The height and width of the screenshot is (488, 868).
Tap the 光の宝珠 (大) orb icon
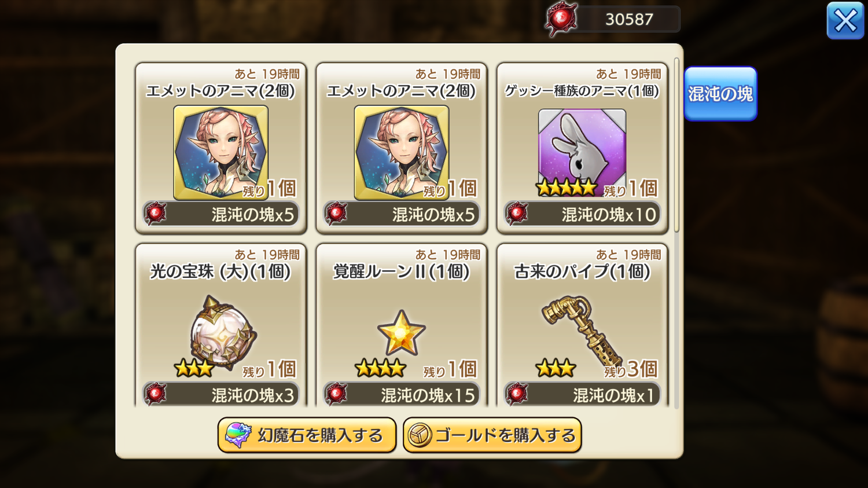[x=223, y=333]
